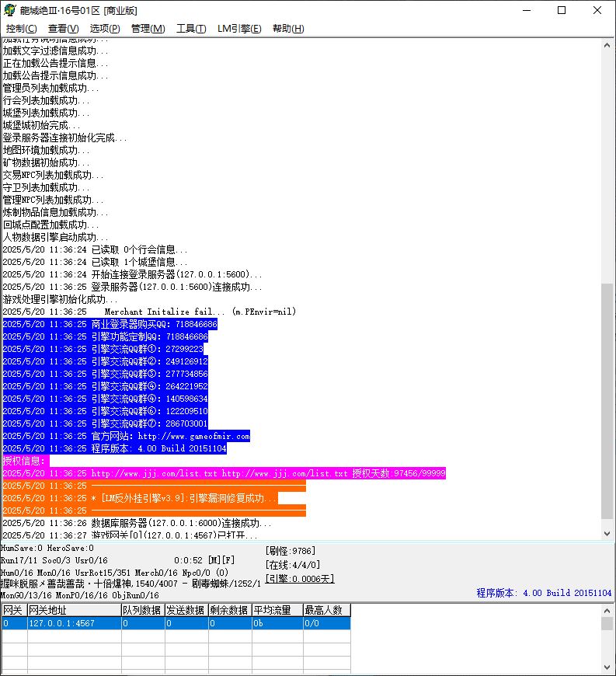616x676 pixels.
Task: Click the 管理员列表加载成功 log line
Action: click(x=50, y=88)
